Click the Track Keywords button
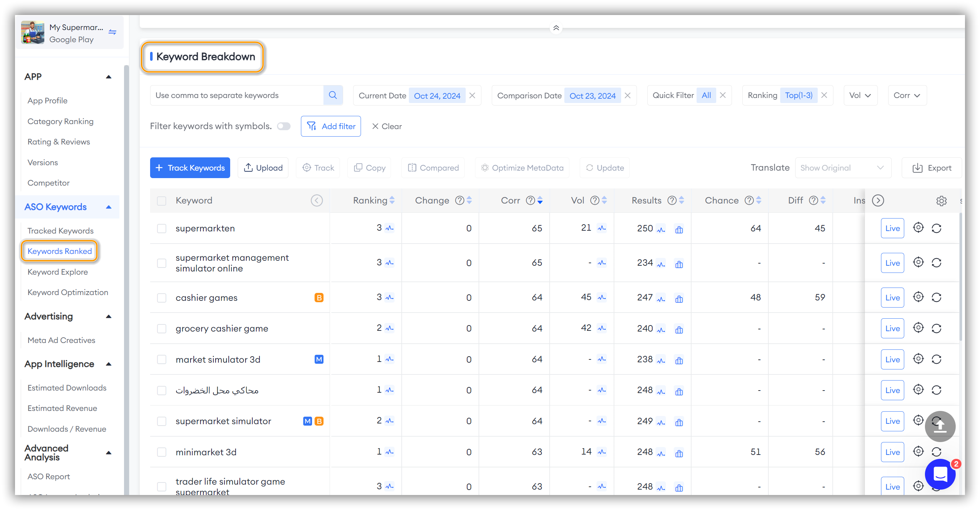 [x=190, y=167]
